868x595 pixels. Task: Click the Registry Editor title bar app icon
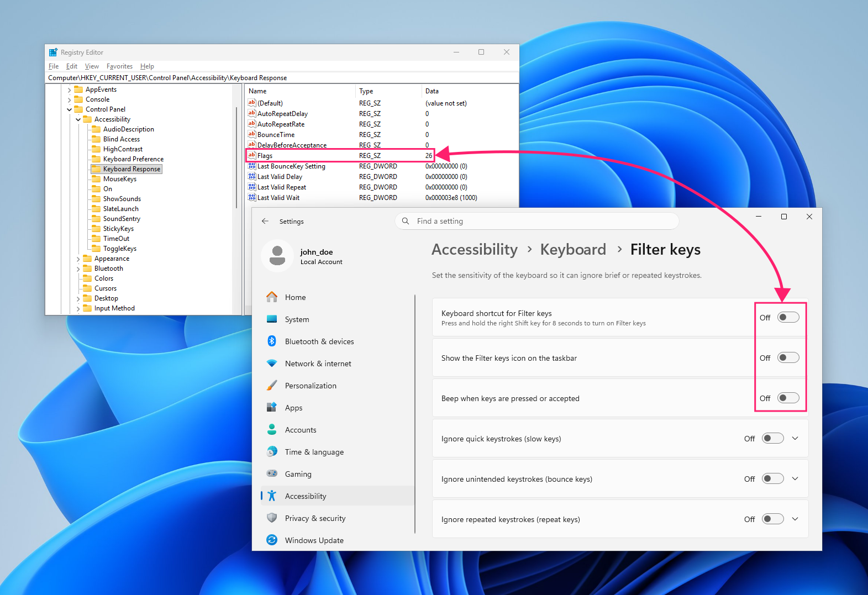(53, 52)
